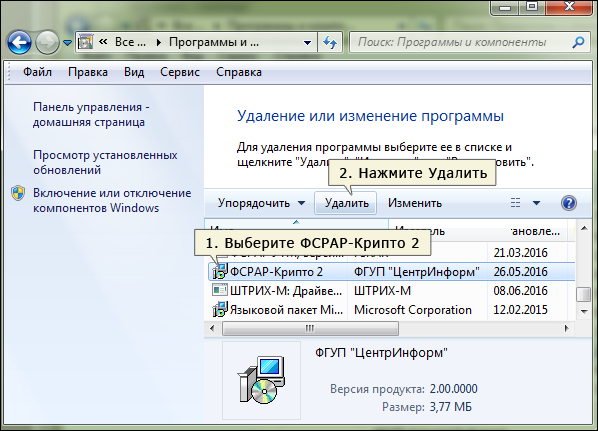Open the Вид menu
Viewport: 598px width, 431px height.
click(x=134, y=72)
